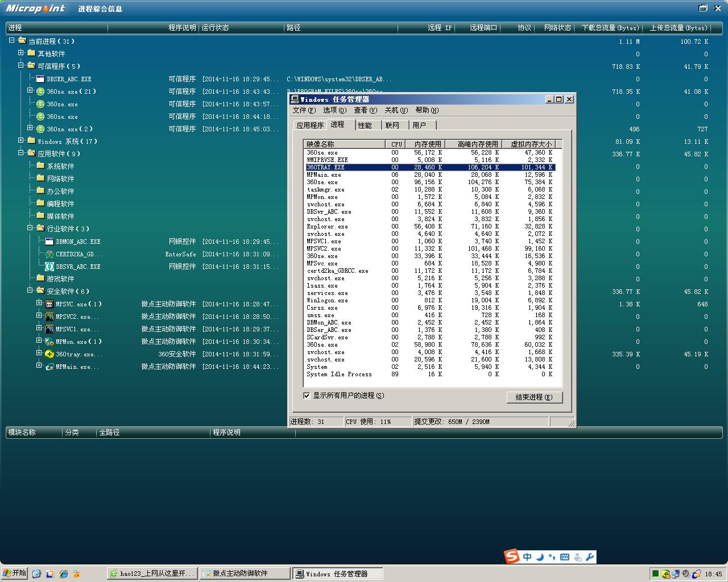Collapse the 应用软件(9) node
The width and height of the screenshot is (728, 582).
click(21, 153)
